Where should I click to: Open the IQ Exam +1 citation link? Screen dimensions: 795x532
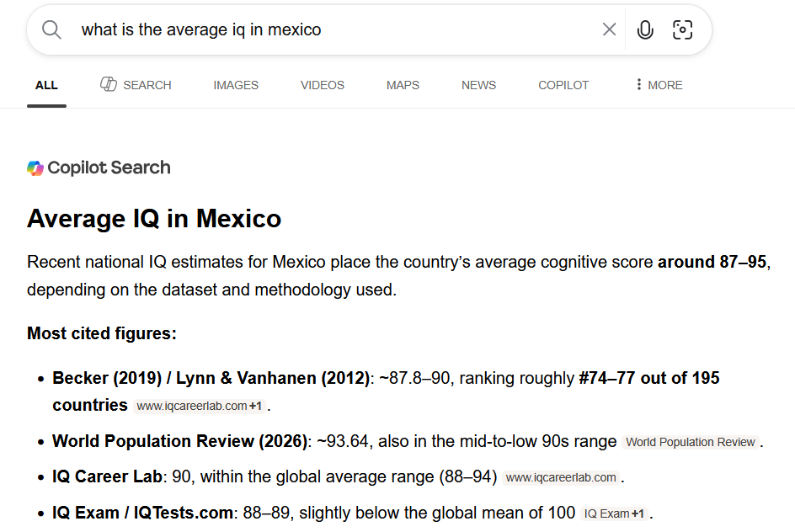click(x=614, y=513)
